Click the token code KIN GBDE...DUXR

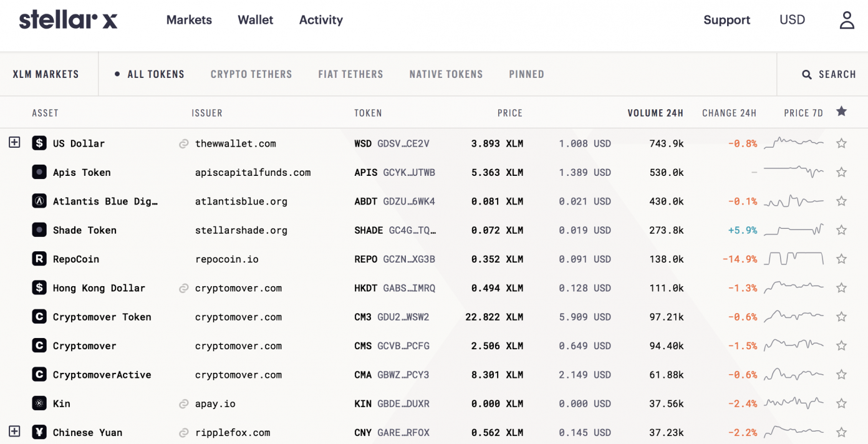point(392,403)
